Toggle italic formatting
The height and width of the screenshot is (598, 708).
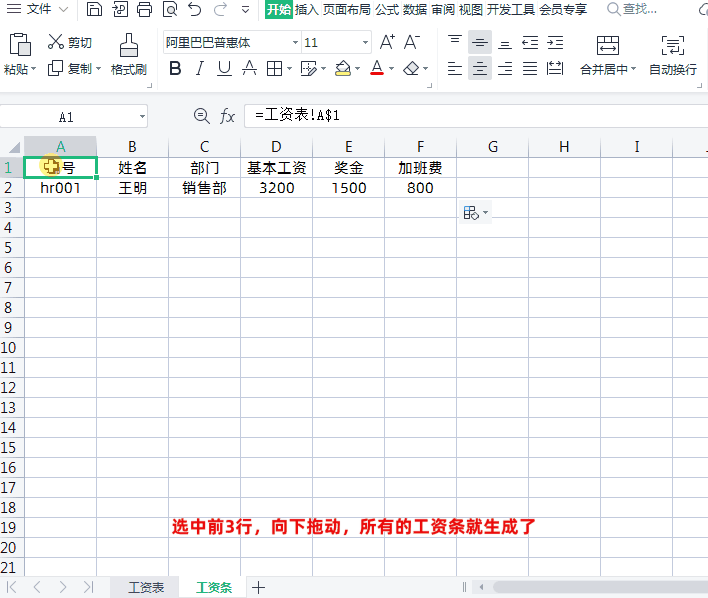(200, 69)
